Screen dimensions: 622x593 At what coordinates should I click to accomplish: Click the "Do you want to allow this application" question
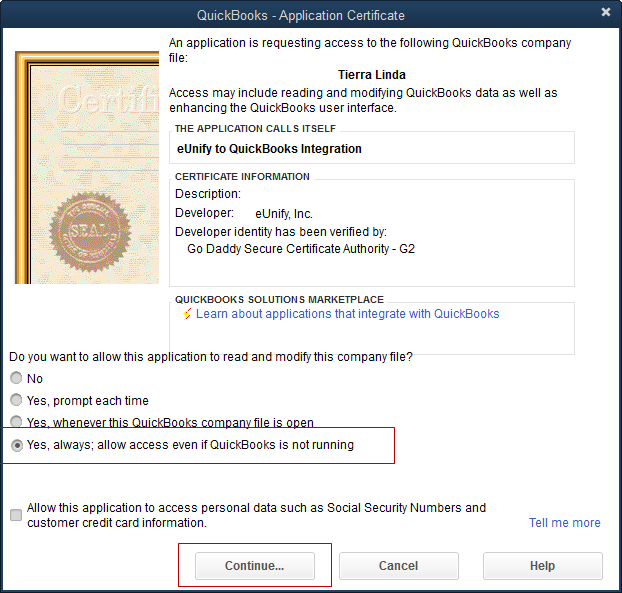pyautogui.click(x=211, y=357)
